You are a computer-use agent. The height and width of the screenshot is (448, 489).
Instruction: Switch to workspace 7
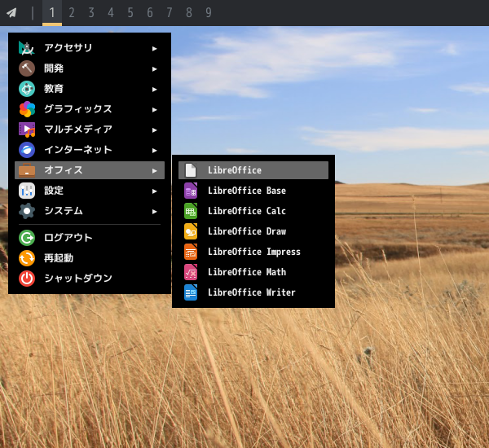pos(170,13)
